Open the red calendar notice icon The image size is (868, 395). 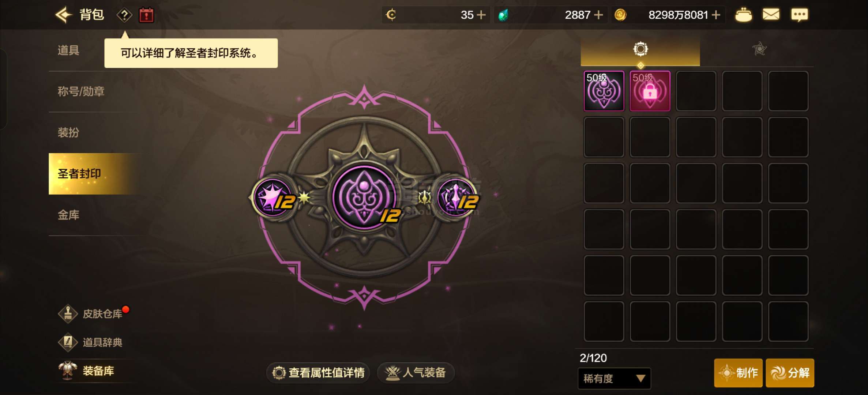point(146,15)
